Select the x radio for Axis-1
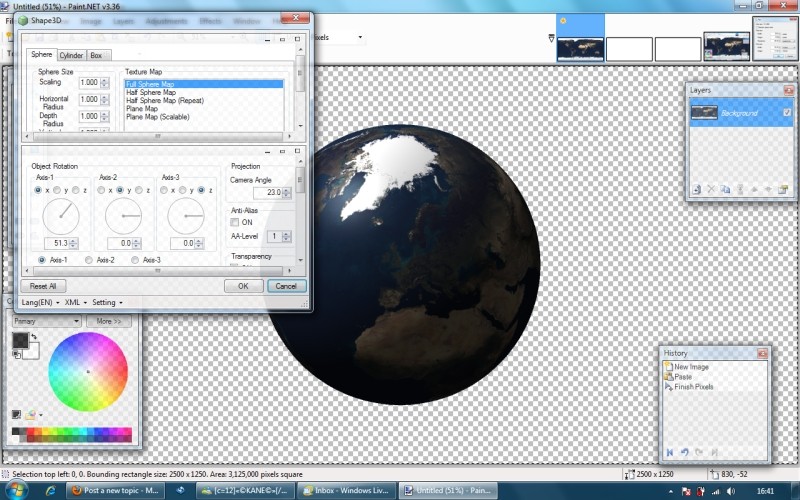The width and height of the screenshot is (800, 500). (38, 190)
